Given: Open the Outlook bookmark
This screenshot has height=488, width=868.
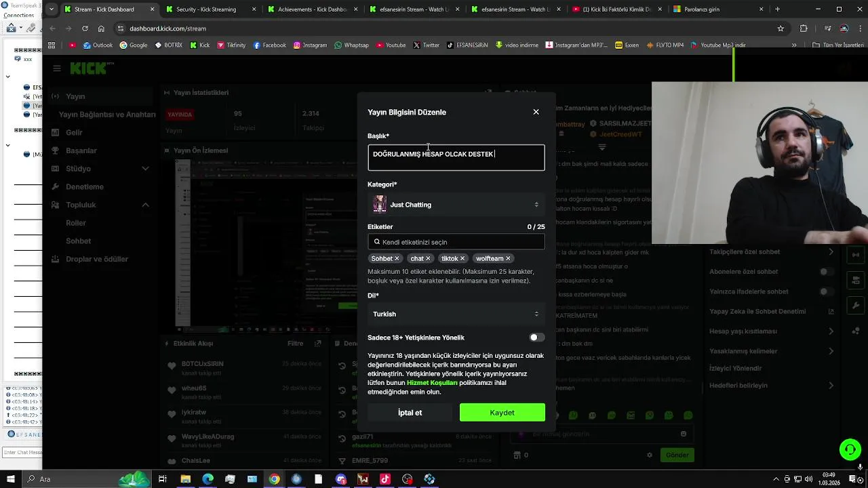Looking at the screenshot, I should coord(98,45).
